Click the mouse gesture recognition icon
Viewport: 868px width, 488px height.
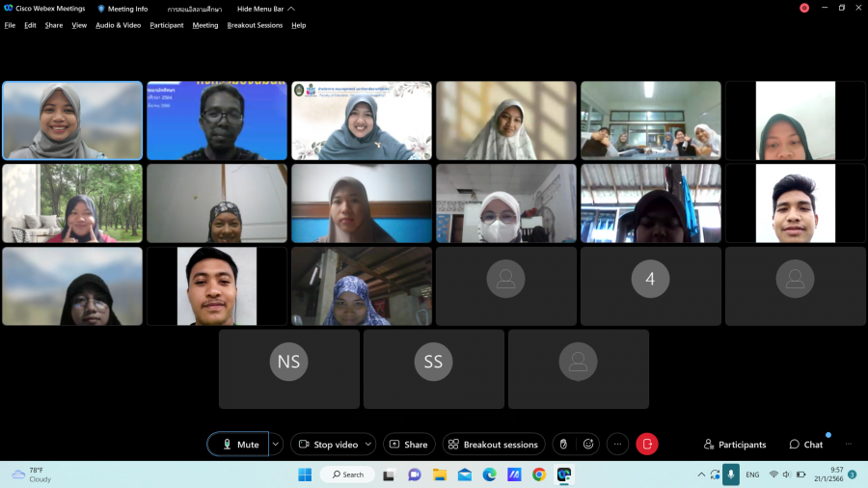click(x=563, y=444)
